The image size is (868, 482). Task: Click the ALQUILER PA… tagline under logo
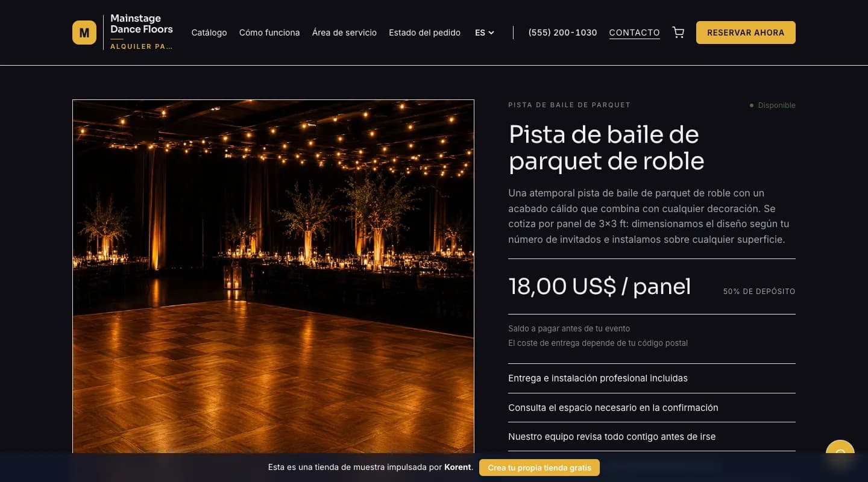click(x=142, y=46)
